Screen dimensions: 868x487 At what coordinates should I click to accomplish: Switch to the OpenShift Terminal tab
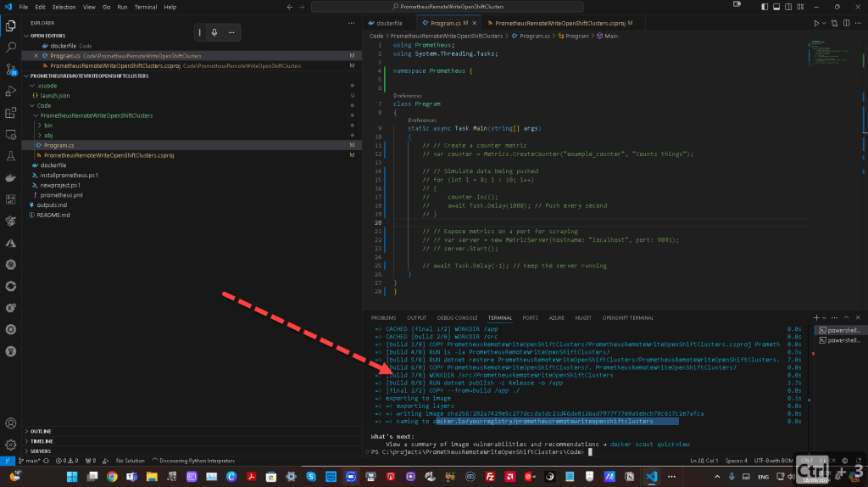point(628,318)
